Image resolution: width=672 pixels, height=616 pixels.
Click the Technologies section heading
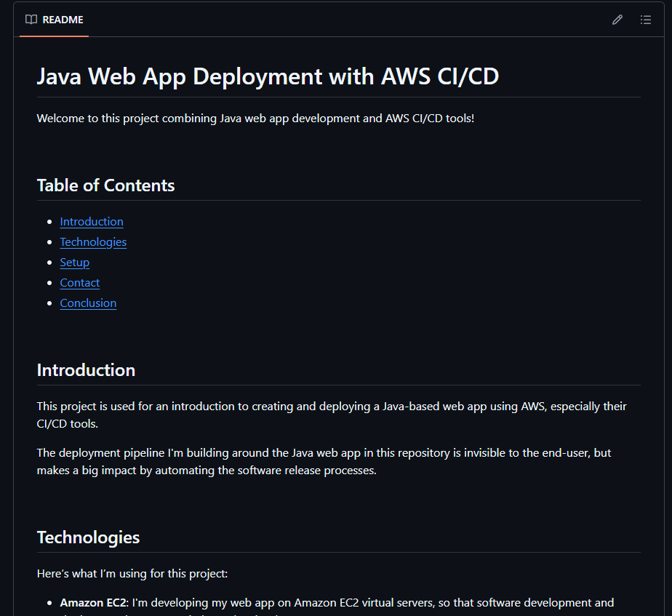click(88, 537)
